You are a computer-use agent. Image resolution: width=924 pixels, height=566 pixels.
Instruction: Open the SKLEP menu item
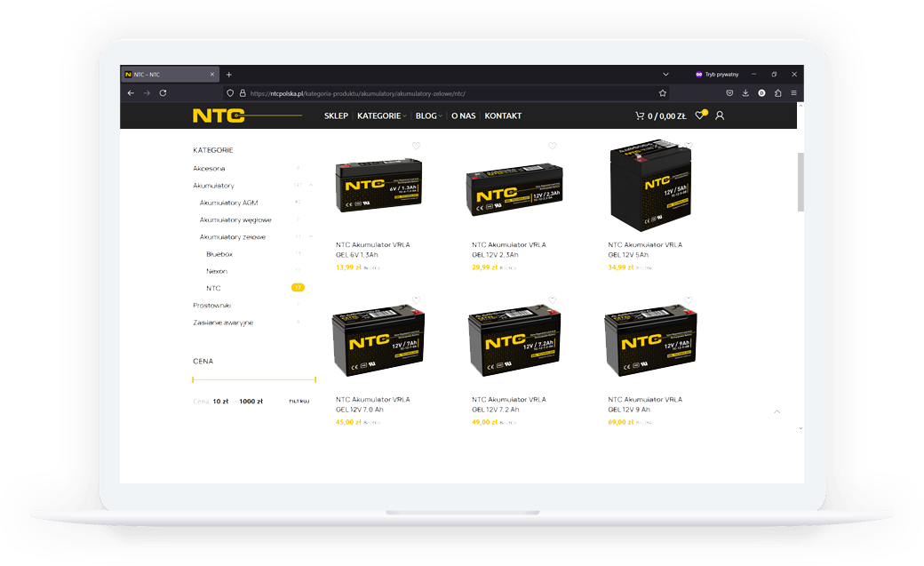[336, 116]
